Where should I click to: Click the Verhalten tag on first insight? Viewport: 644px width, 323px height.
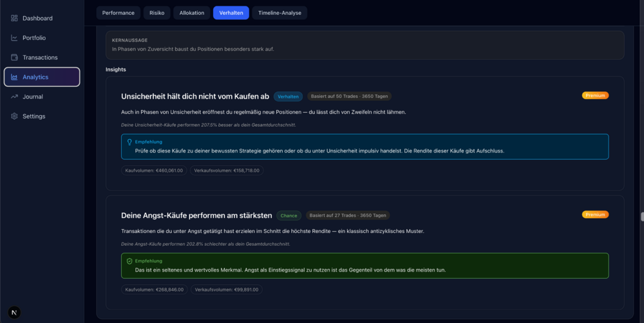[288, 97]
